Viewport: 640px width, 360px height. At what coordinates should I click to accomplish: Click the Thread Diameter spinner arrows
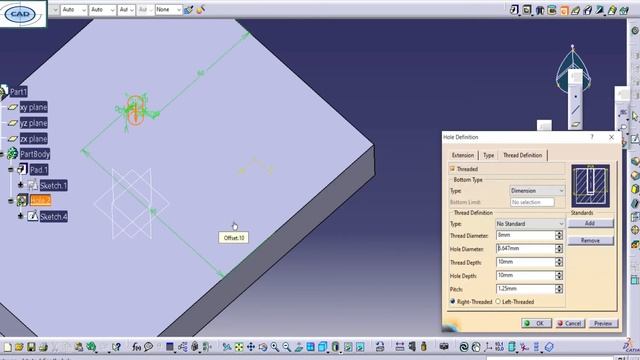pyautogui.click(x=559, y=235)
